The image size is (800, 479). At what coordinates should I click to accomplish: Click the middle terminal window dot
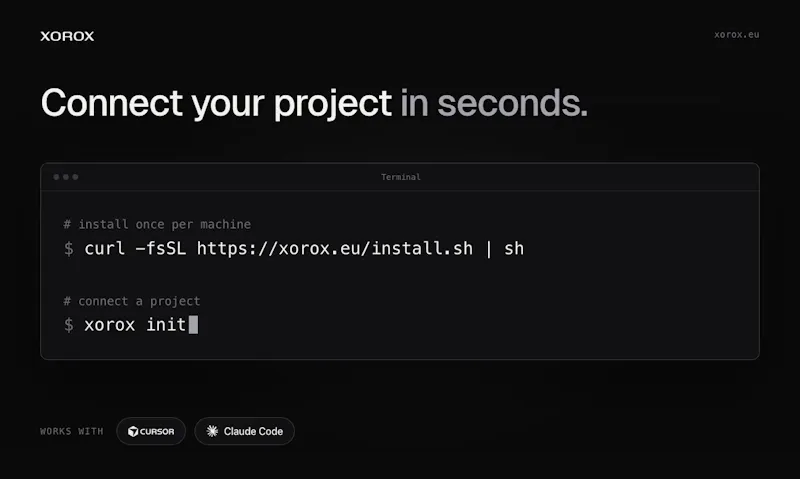(66, 177)
